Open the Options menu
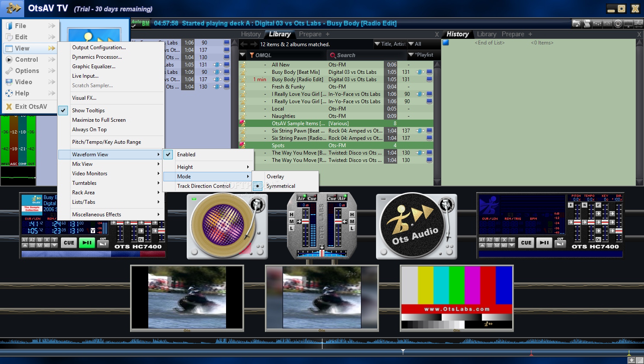This screenshot has width=644, height=364. (30, 71)
